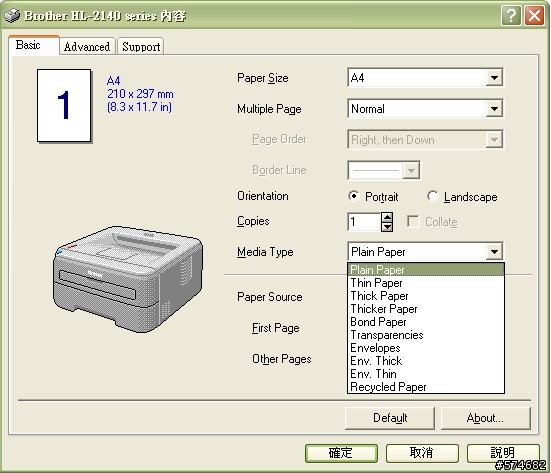The height and width of the screenshot is (473, 551).
Task: Toggle the Collate checkbox
Action: (413, 222)
